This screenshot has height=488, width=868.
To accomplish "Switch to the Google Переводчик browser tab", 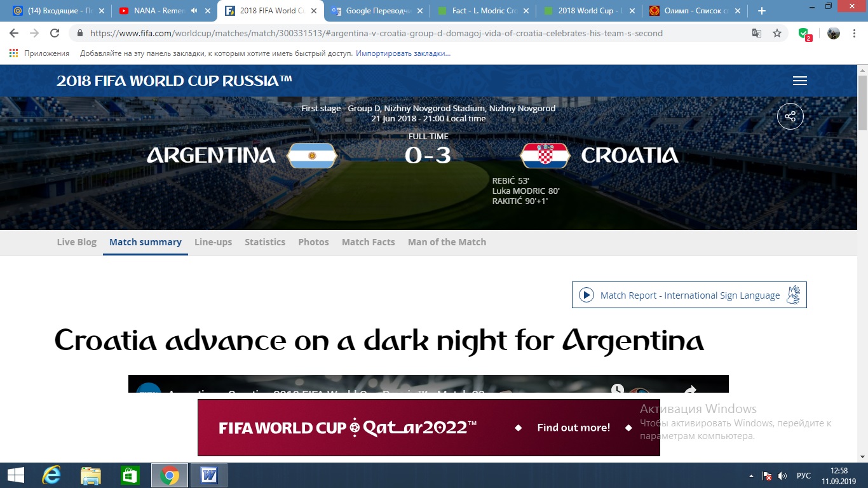I will point(376,11).
